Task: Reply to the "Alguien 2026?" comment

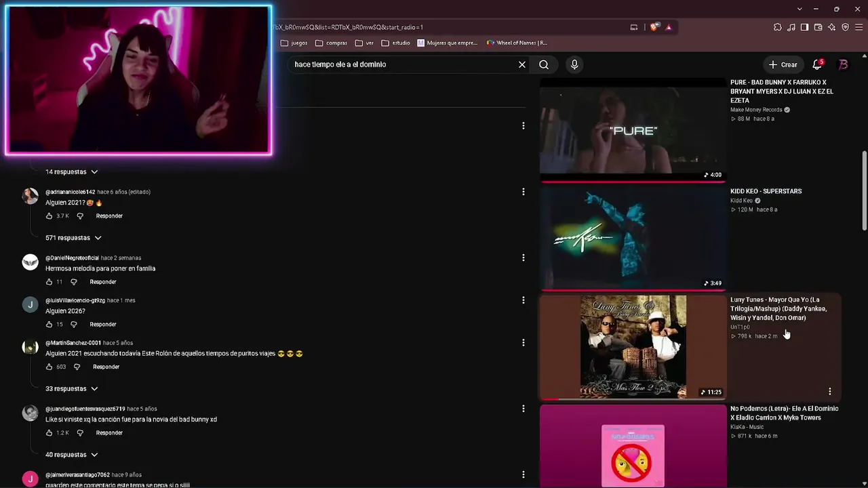Action: 103,325
